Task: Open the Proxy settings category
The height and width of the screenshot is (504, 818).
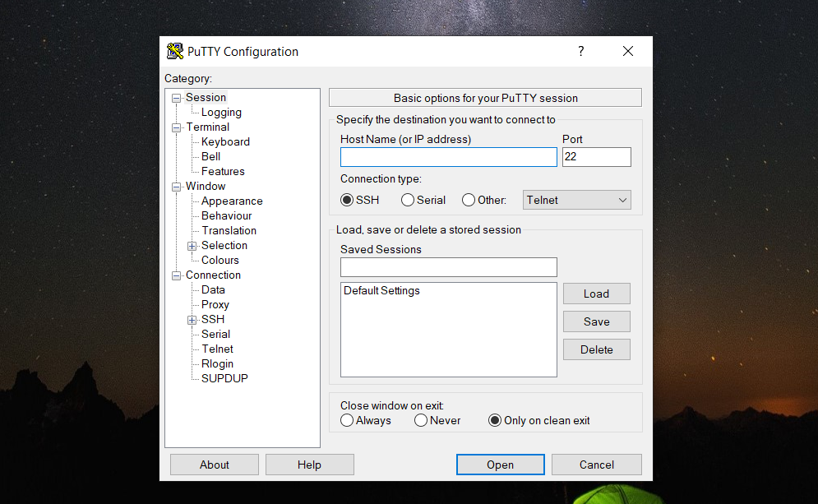Action: point(215,305)
